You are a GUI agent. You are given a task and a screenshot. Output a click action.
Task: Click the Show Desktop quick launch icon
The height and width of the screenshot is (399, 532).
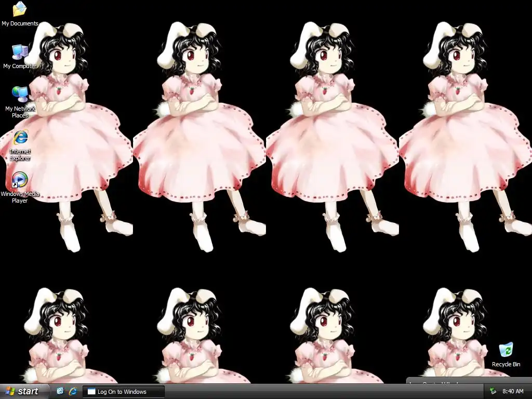pos(60,391)
